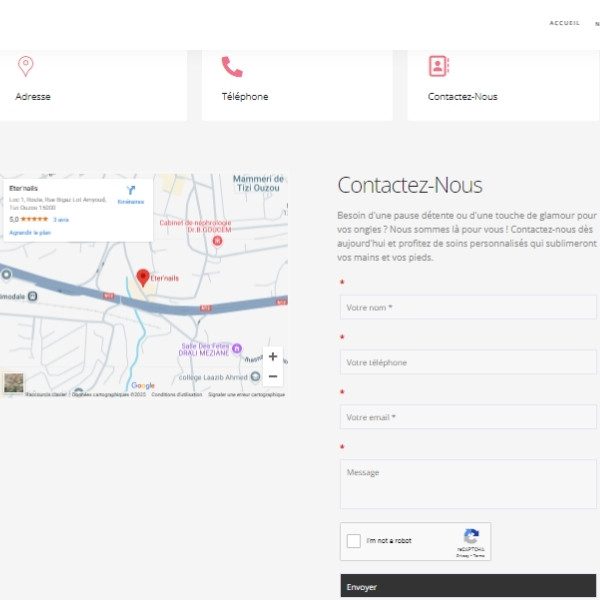600x600 pixels.
Task: Click the phone icon above Téléphone
Action: click(232, 67)
